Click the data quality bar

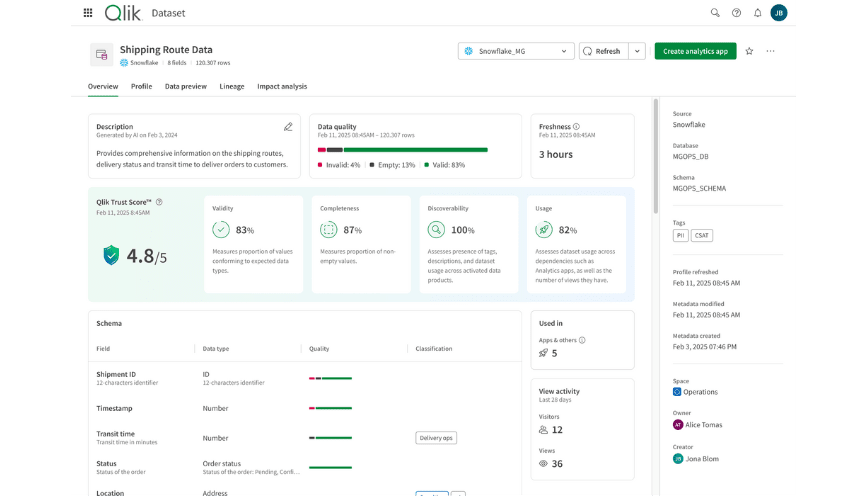pos(402,150)
